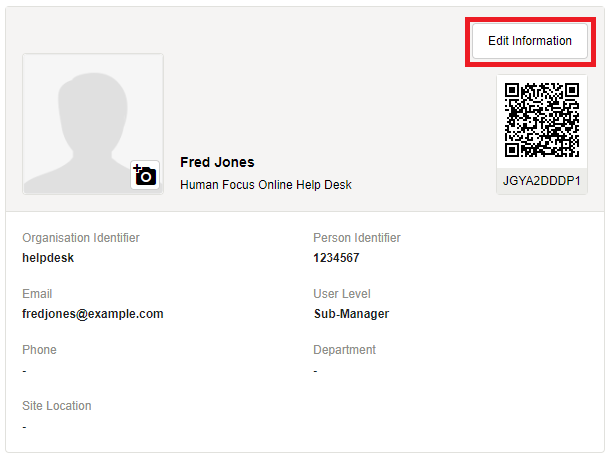Click the add photo camera icon

tap(146, 176)
